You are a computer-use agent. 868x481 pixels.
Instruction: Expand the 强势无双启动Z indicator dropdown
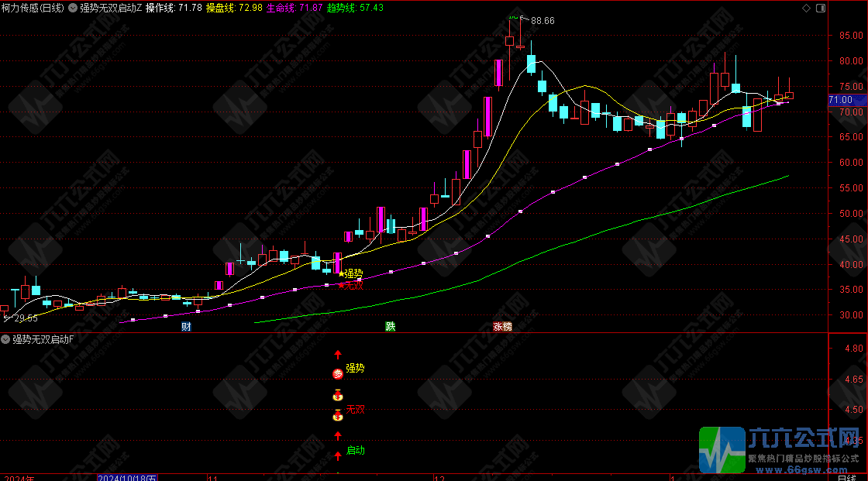[73, 8]
